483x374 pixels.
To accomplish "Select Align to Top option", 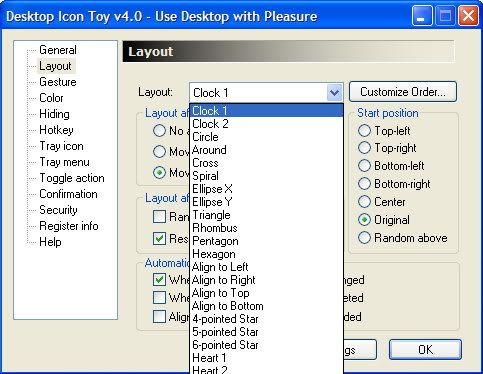I will coord(267,293).
